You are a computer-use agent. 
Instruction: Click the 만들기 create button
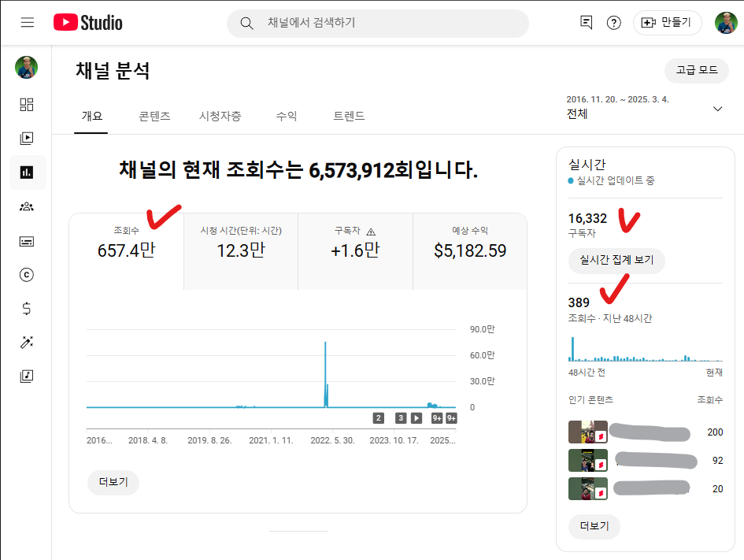[667, 22]
